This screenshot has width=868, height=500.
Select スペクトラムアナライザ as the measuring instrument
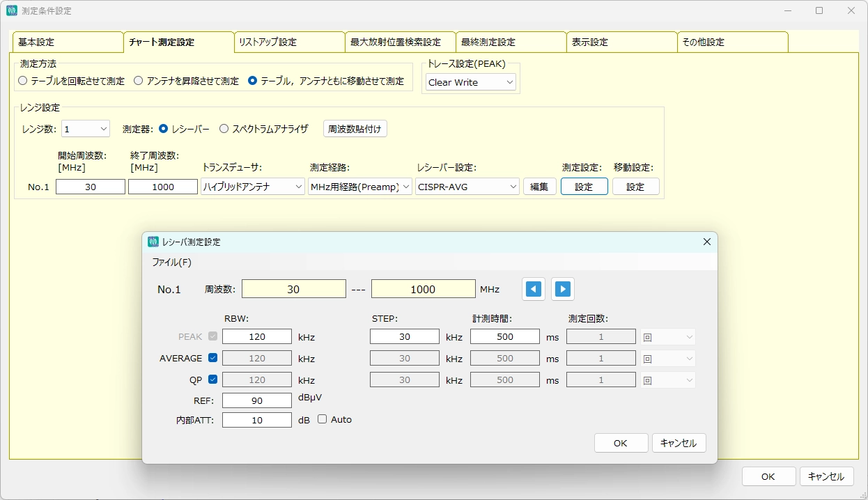tap(224, 129)
